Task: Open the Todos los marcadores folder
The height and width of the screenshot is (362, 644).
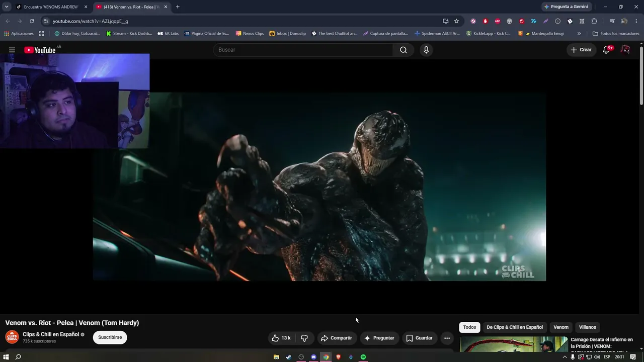Action: click(616, 34)
